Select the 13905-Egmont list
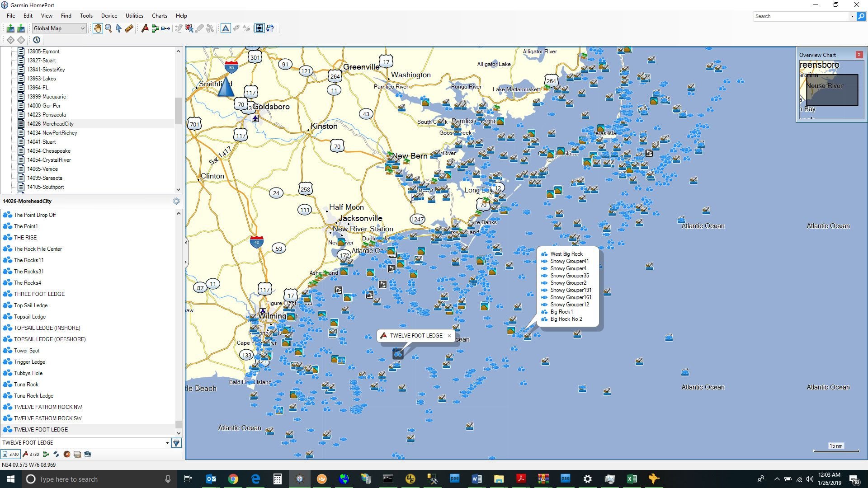Screen dimensions: 868x488 tap(43, 52)
